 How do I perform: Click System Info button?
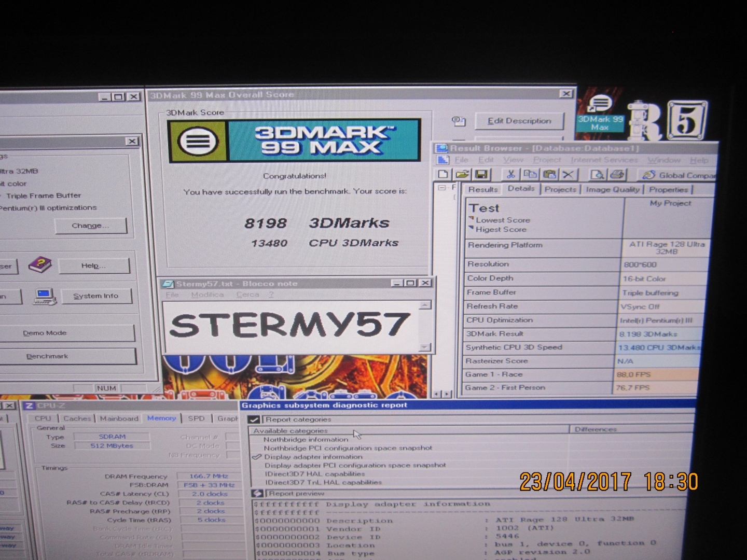pos(96,296)
